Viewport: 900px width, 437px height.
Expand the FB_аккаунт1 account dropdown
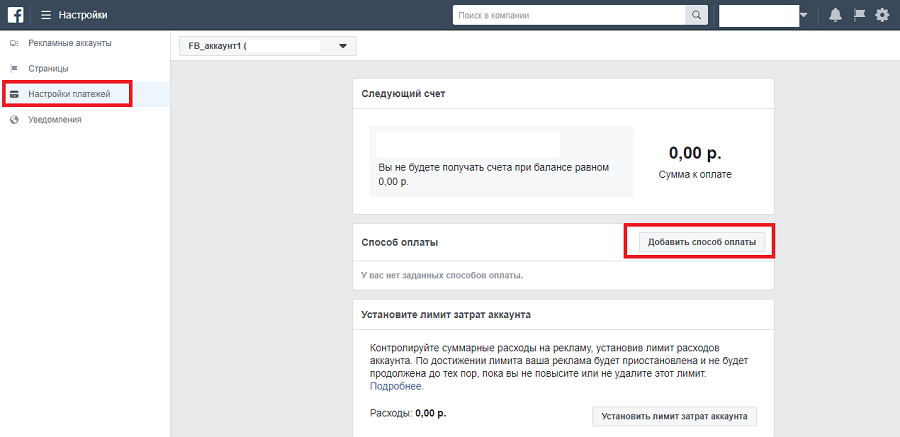[268, 47]
